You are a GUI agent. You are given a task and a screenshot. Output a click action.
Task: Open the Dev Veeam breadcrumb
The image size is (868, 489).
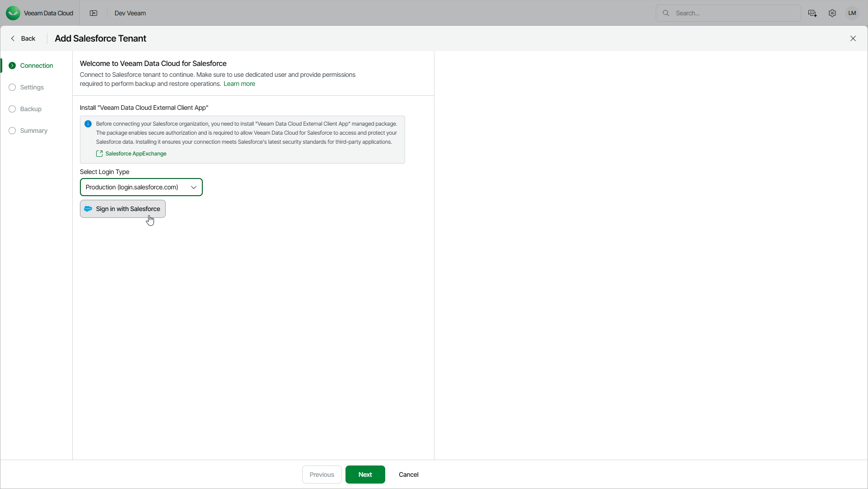coord(130,13)
